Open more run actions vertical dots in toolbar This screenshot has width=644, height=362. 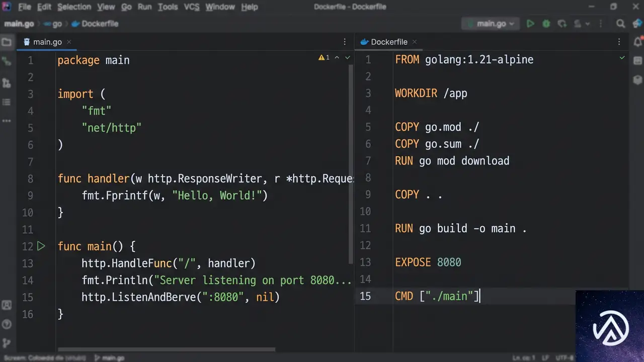(x=600, y=24)
